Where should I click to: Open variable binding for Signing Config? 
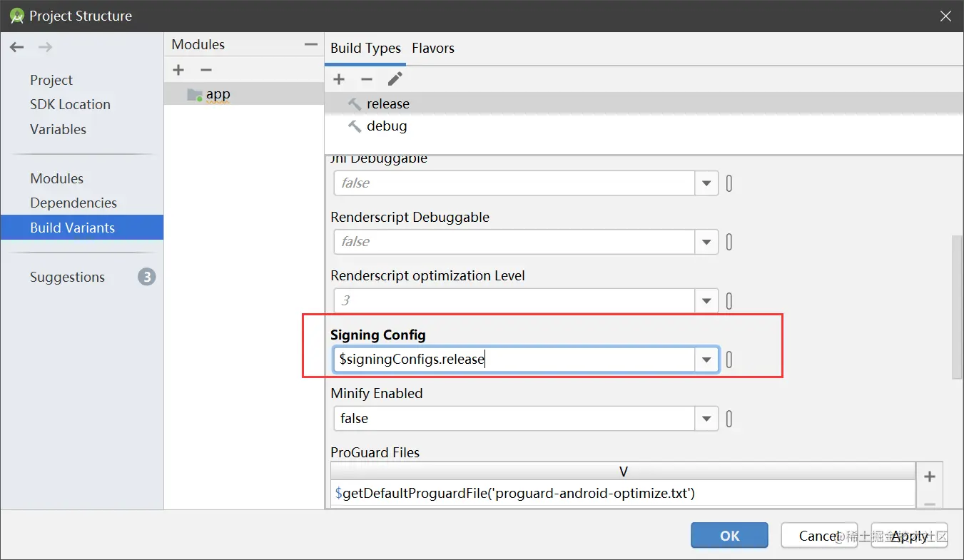pos(729,360)
